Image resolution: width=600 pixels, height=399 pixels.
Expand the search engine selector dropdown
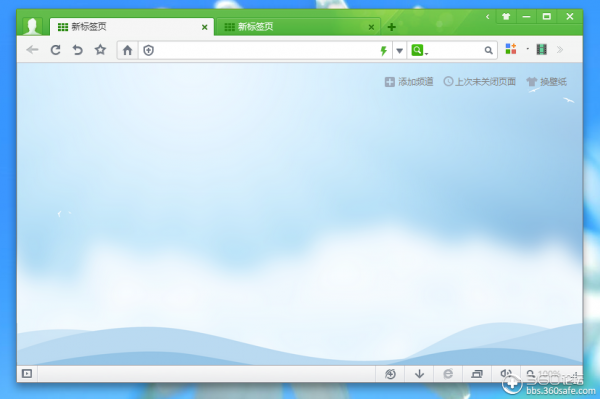click(x=419, y=50)
